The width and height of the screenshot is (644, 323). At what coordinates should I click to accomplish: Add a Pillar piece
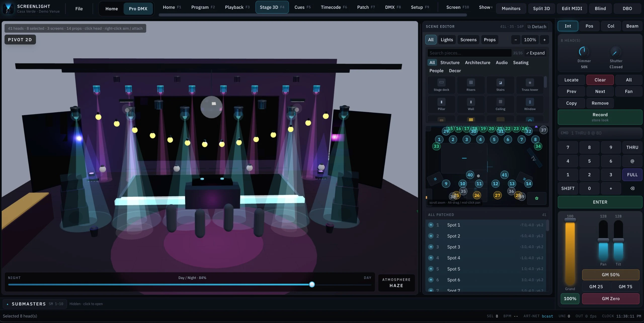tap(441, 104)
